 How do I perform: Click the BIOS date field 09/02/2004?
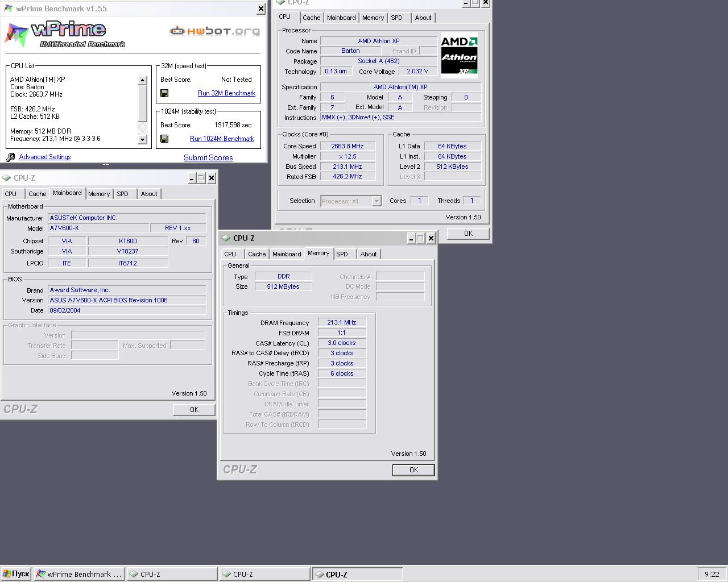click(x=127, y=310)
